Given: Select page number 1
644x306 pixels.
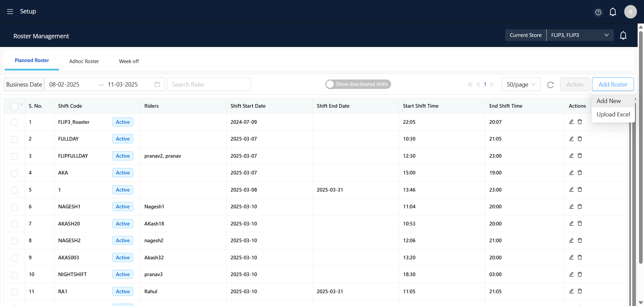Looking at the screenshot, I should point(485,85).
